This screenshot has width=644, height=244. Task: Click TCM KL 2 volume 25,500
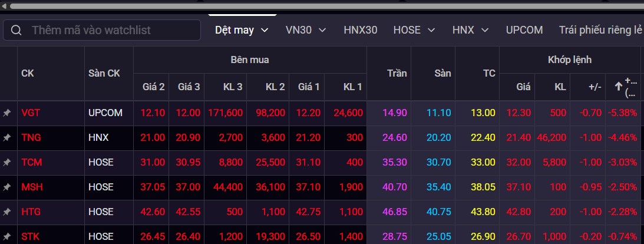pyautogui.click(x=270, y=162)
